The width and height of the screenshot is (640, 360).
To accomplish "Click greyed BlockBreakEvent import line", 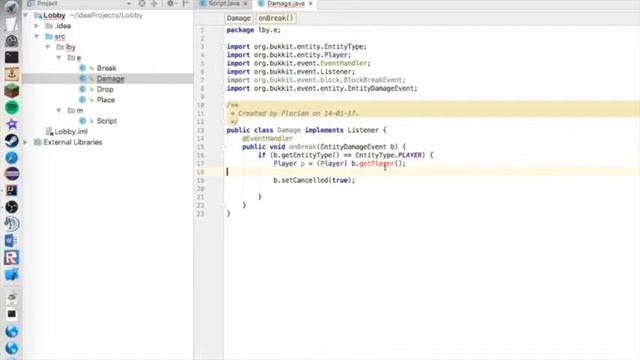I will (316, 80).
